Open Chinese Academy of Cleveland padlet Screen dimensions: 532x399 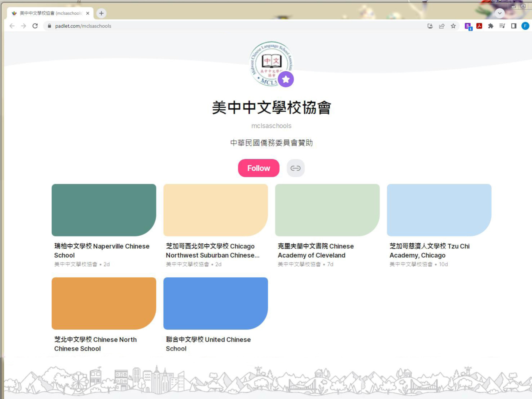(327, 210)
